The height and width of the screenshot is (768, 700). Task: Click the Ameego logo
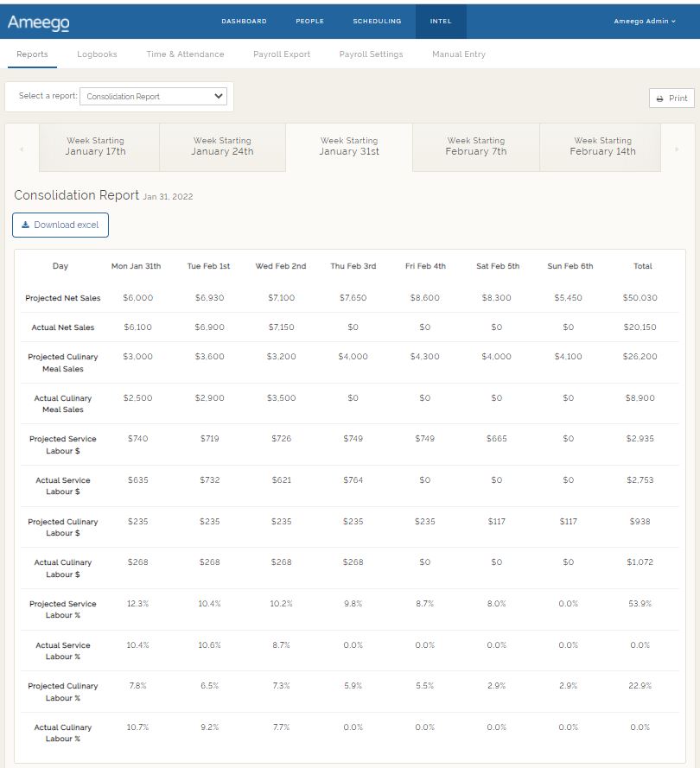pos(38,22)
